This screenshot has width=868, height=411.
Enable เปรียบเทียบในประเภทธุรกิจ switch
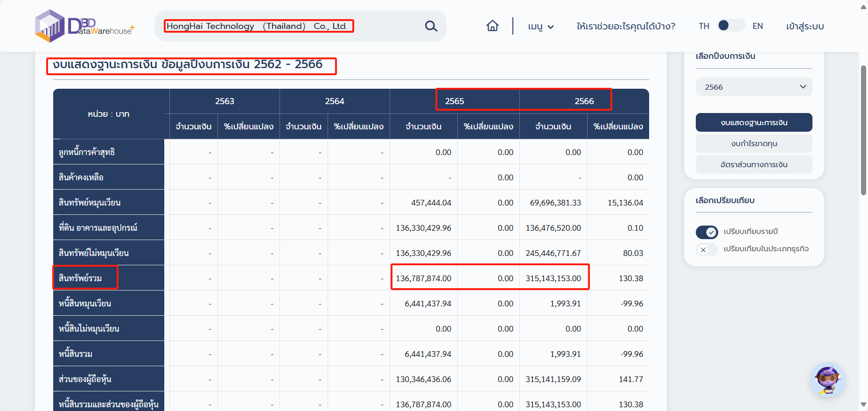(707, 249)
